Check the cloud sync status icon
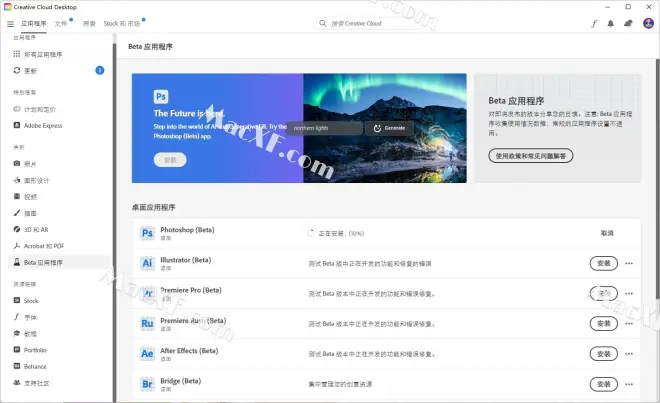The image size is (660, 403). click(627, 22)
